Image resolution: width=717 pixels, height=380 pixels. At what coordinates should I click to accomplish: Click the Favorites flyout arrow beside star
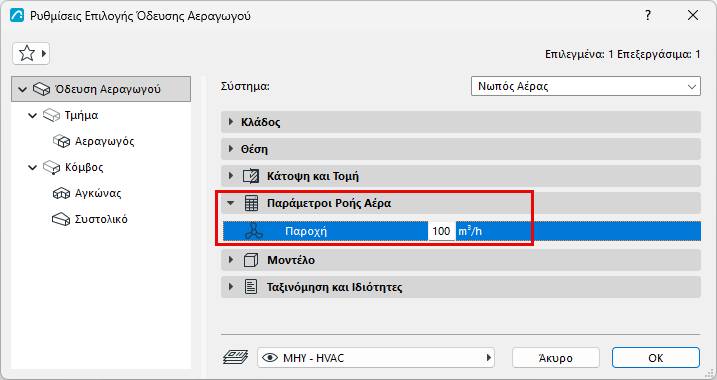44,54
